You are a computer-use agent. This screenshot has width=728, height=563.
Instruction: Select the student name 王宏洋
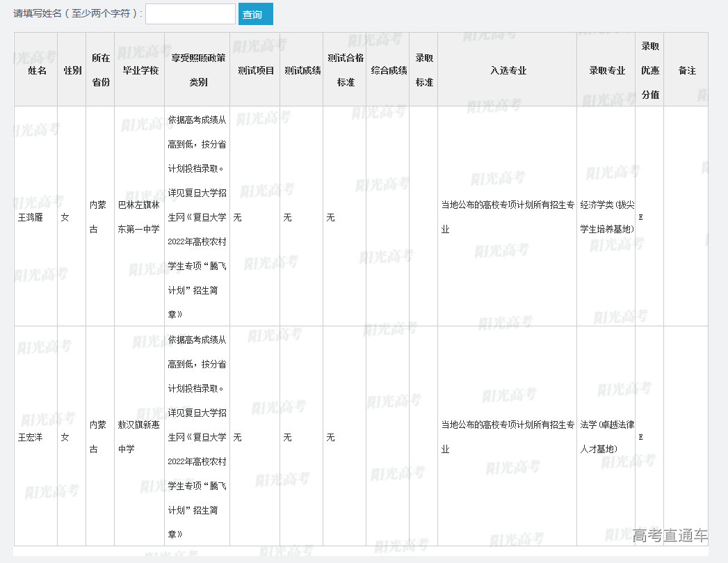(31, 438)
